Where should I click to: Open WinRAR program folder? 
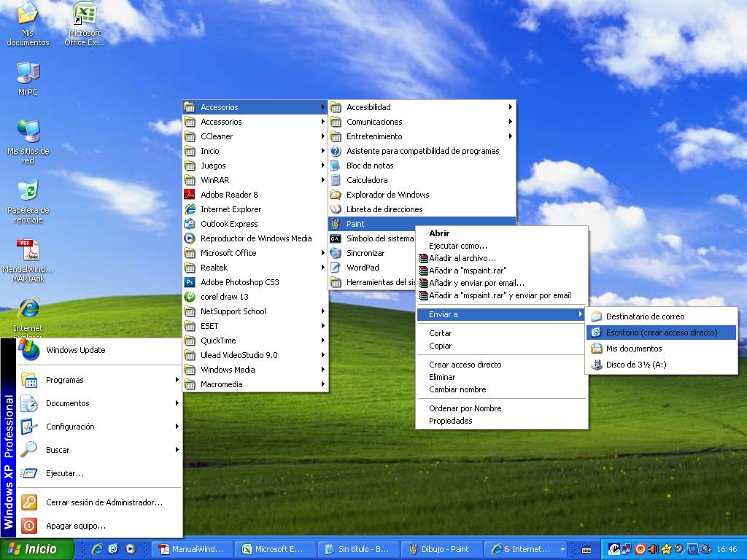pos(255,180)
